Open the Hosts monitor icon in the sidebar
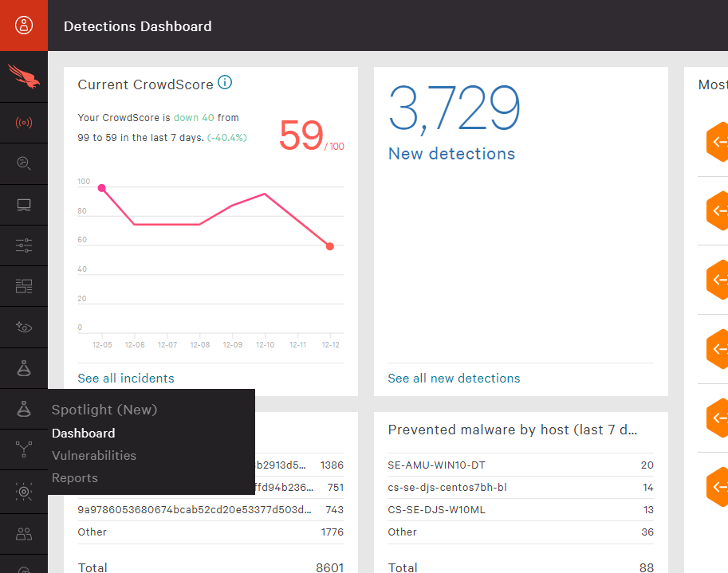 [24, 205]
